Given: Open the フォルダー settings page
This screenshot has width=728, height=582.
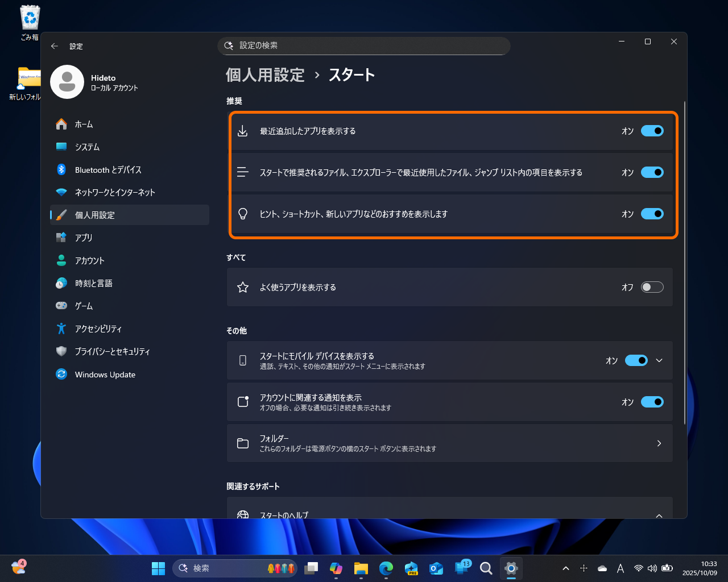Looking at the screenshot, I should click(x=449, y=443).
